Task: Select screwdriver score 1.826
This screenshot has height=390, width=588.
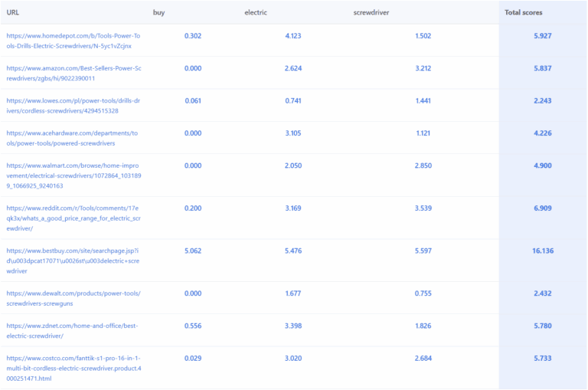Action: [423, 326]
